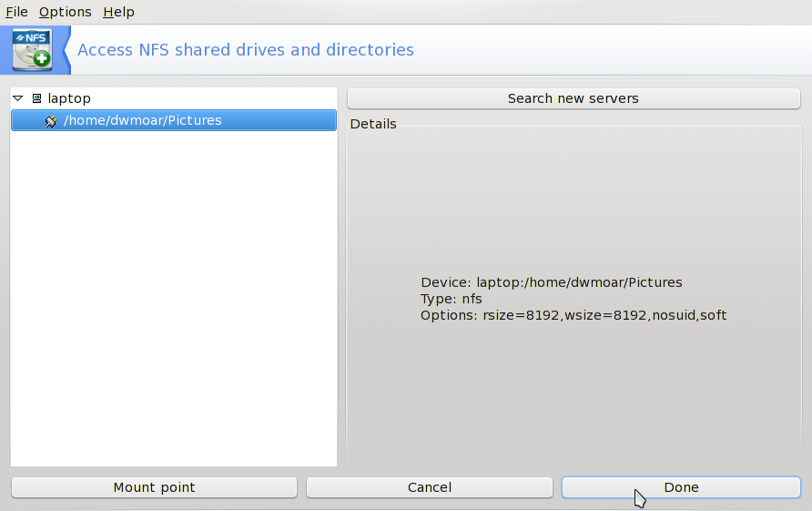Open the Help menu
The image size is (812, 511).
point(118,12)
